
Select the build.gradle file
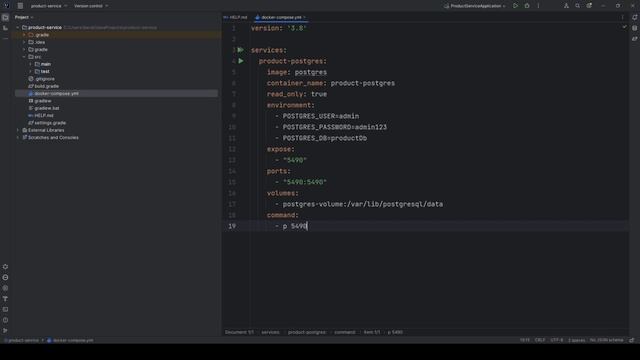point(43,86)
